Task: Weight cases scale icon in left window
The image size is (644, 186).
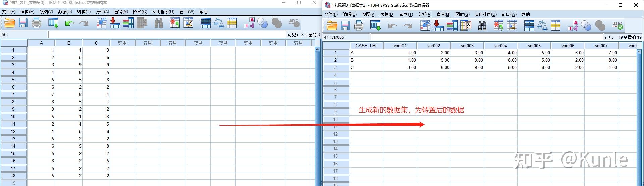Action: pos(219,23)
